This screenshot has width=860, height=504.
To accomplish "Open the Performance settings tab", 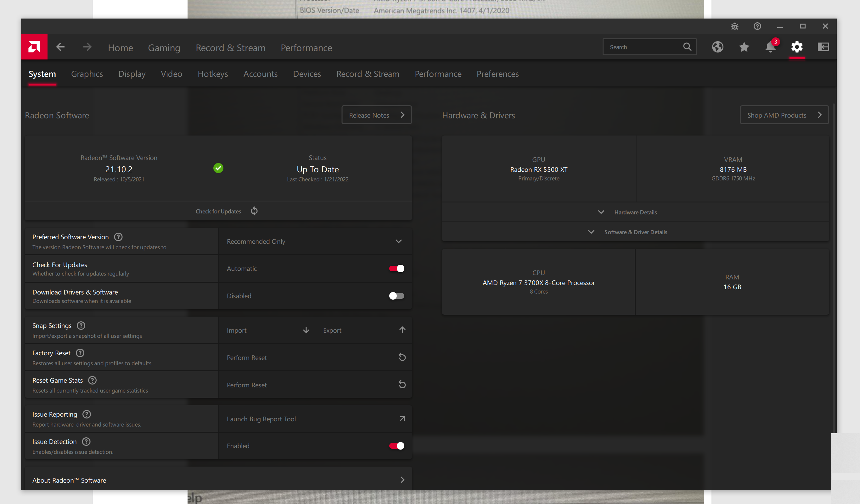I will tap(438, 74).
